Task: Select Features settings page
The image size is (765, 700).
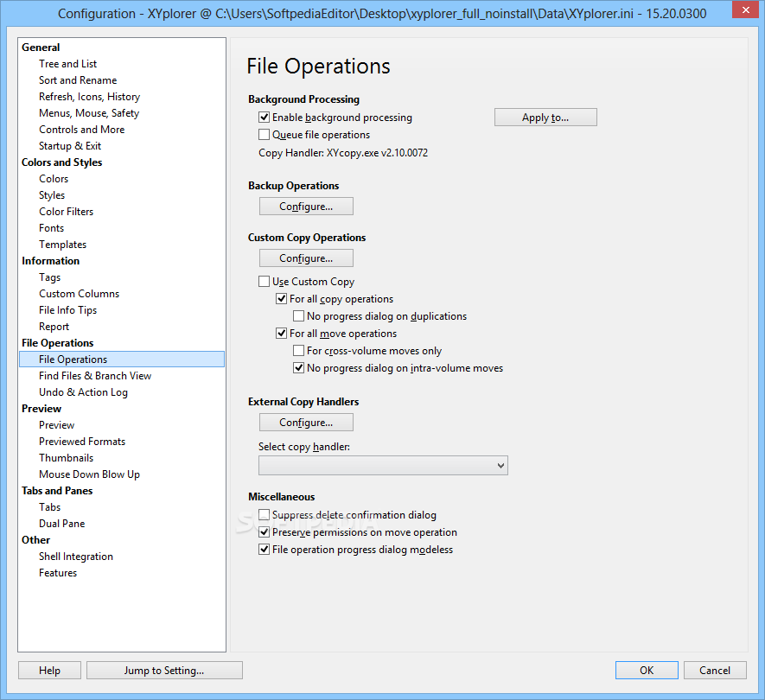Action: point(58,573)
